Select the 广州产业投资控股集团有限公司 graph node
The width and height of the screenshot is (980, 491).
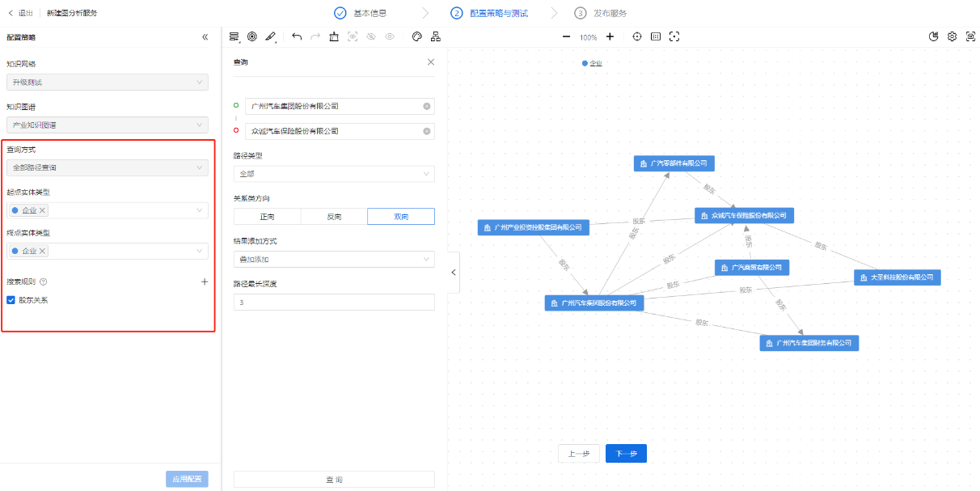(534, 227)
